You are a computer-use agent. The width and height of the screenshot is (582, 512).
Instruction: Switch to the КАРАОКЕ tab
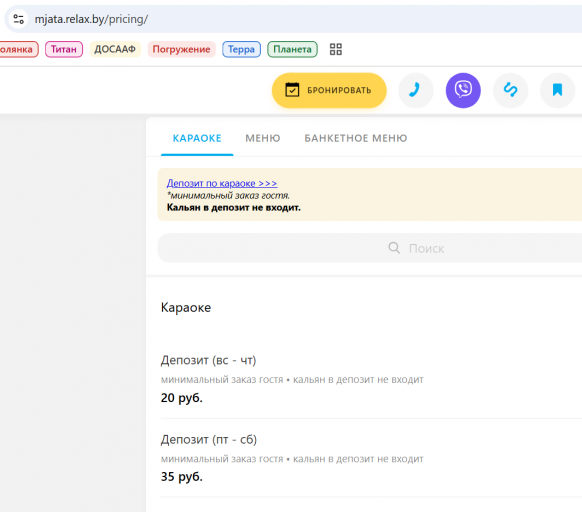(x=197, y=138)
